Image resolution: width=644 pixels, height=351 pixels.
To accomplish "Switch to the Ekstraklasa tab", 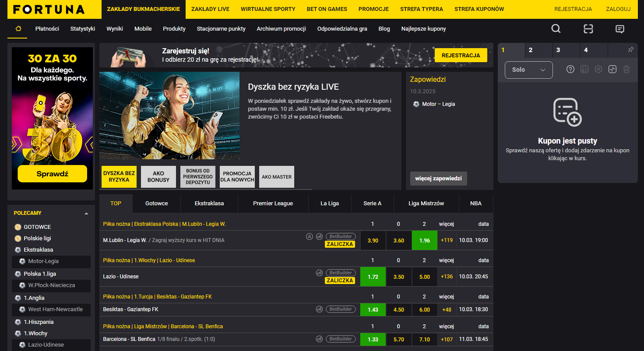I will pos(209,203).
